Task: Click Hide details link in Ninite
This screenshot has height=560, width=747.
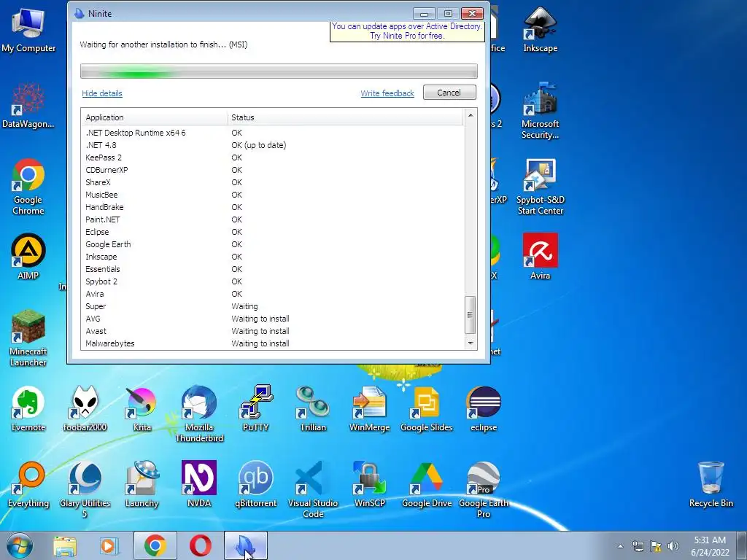Action: 102,93
